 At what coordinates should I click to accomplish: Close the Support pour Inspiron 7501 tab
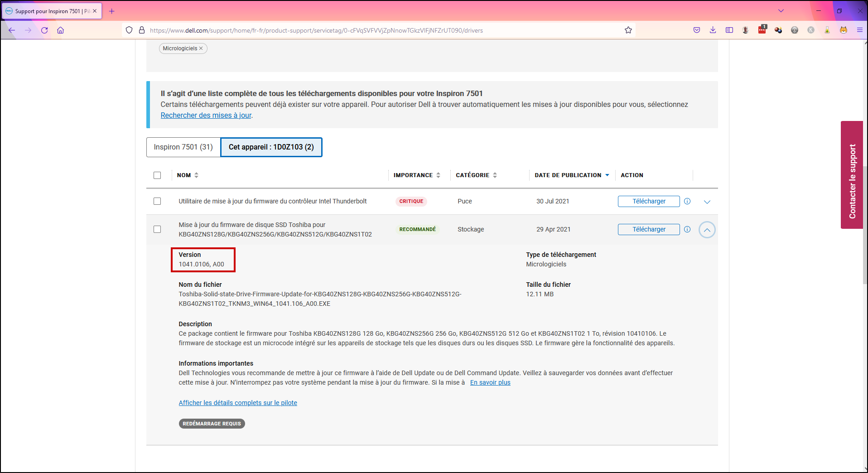tap(95, 11)
